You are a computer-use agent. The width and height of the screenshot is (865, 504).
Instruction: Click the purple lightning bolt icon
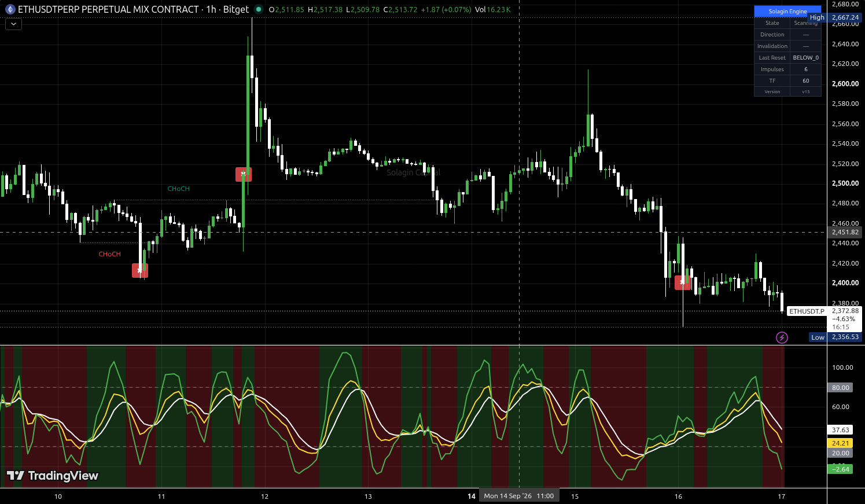(782, 337)
